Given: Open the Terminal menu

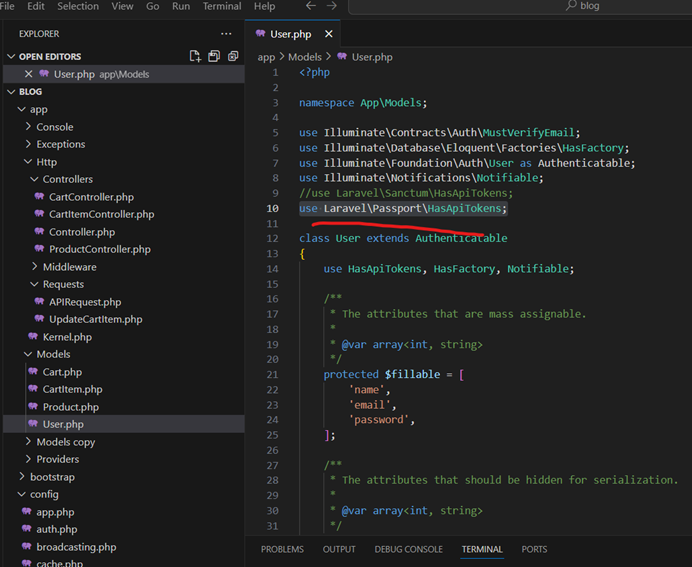Looking at the screenshot, I should (221, 6).
